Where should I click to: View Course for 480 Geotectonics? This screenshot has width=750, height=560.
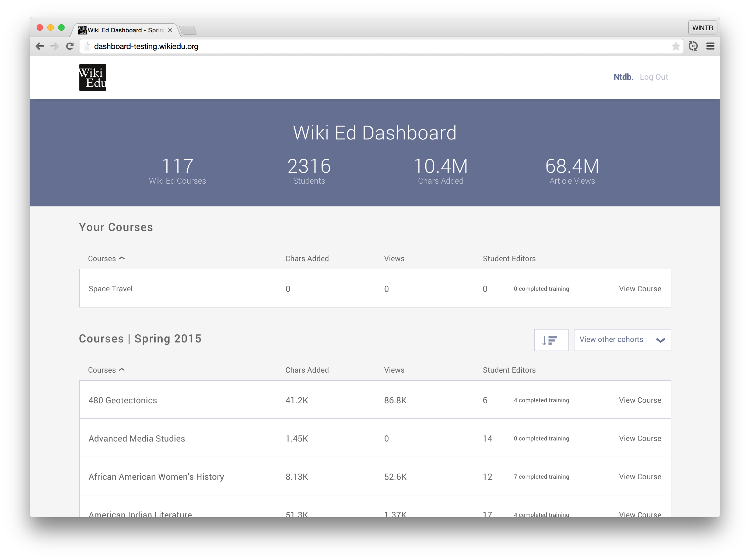(x=640, y=400)
